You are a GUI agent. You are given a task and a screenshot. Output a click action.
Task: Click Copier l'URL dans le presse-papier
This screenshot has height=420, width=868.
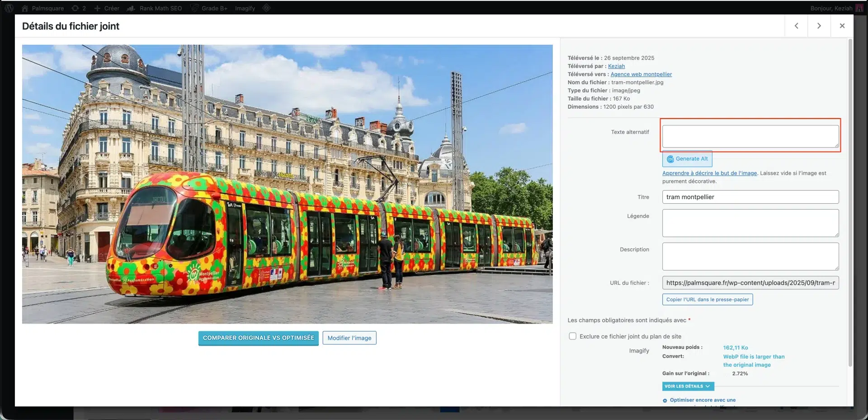[x=708, y=299]
